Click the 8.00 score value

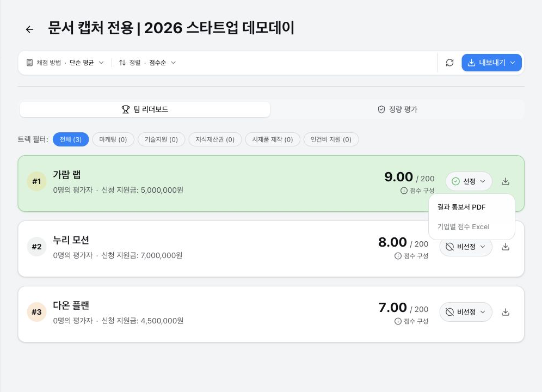coord(392,242)
